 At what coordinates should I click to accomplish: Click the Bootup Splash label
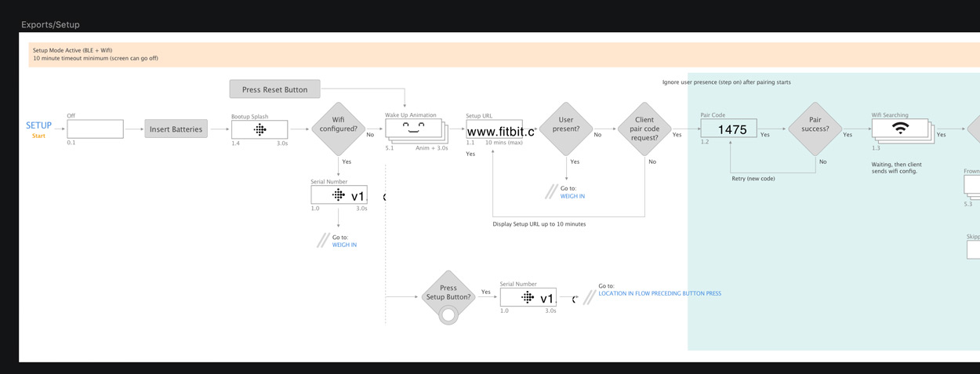point(249,116)
